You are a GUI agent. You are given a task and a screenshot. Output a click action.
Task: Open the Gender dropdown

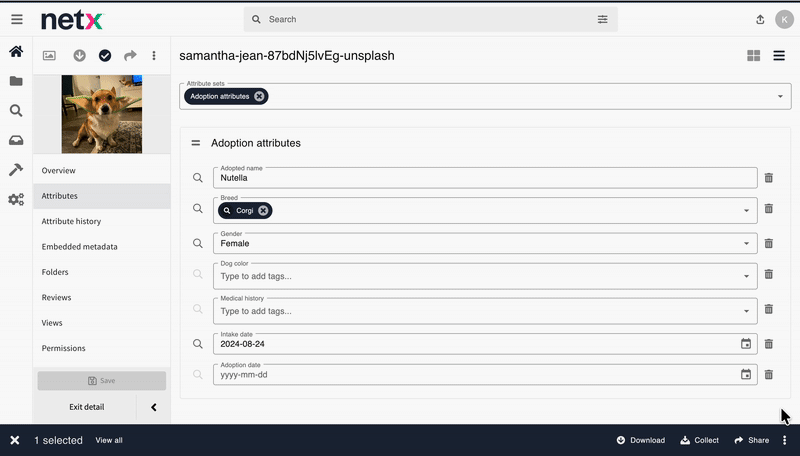[x=746, y=243]
